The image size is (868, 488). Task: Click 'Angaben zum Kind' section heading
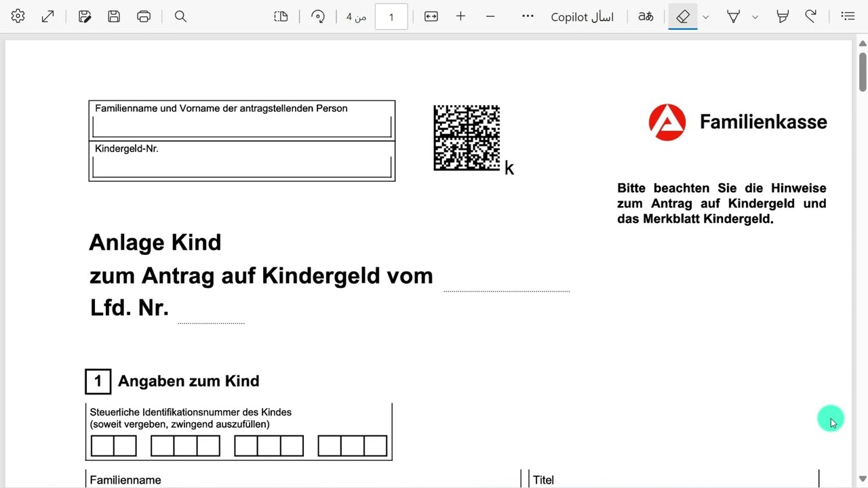pyautogui.click(x=189, y=381)
